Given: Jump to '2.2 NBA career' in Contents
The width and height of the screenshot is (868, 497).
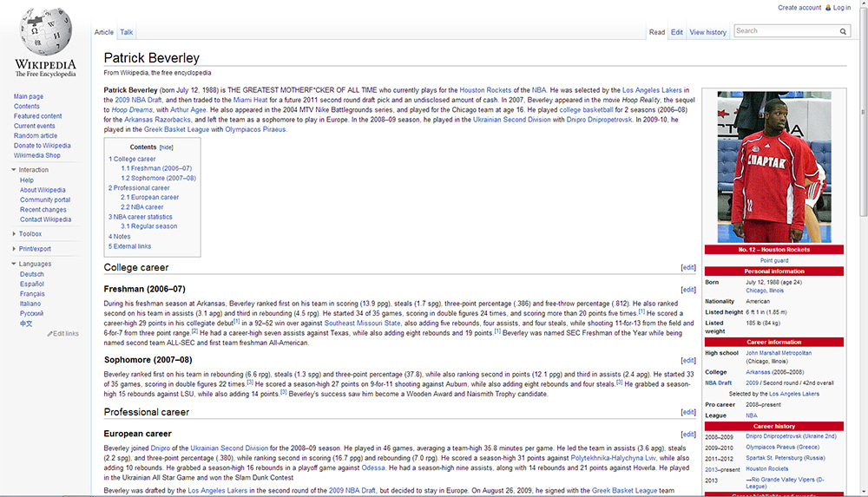Looking at the screenshot, I should [142, 207].
